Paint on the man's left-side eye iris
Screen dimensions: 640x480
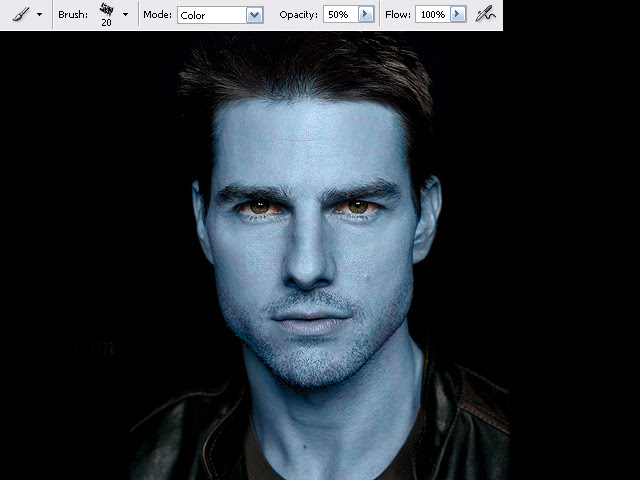tap(260, 207)
